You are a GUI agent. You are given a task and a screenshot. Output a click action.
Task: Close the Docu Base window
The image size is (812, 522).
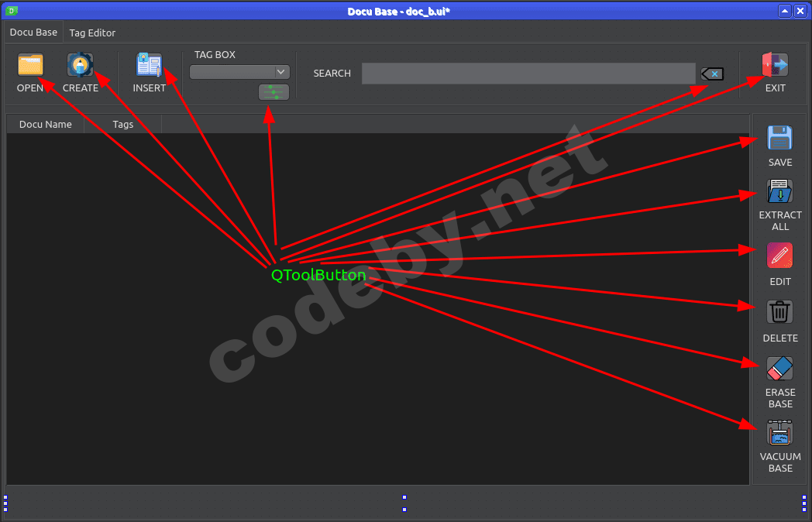[x=800, y=11]
